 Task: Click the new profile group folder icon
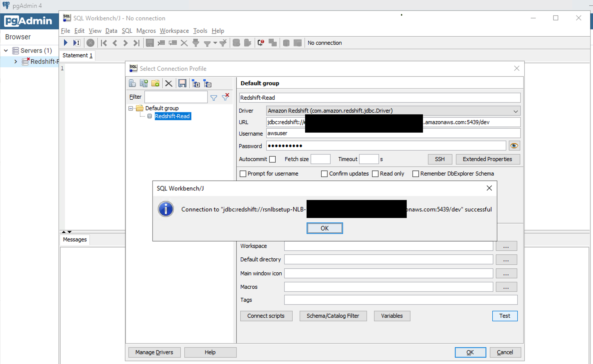(x=155, y=83)
